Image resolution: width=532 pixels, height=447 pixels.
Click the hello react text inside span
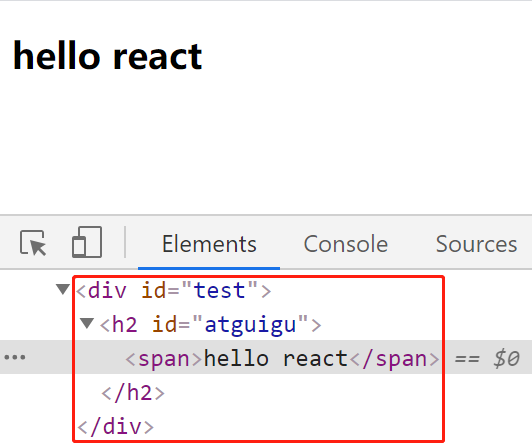(276, 359)
